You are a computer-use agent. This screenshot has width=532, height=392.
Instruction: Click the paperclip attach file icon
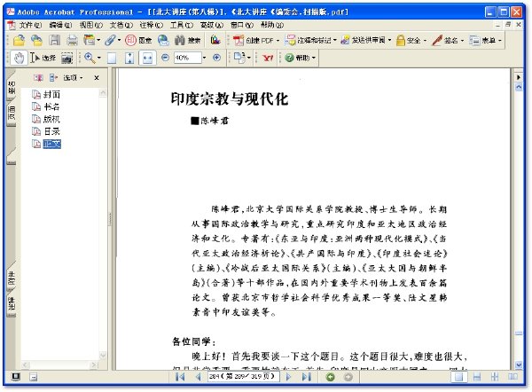pos(110,40)
